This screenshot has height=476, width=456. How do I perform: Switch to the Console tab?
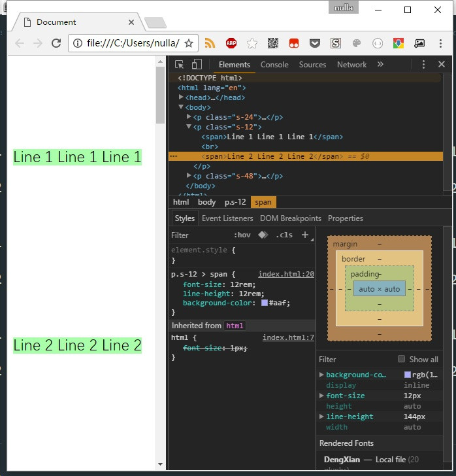(274, 65)
